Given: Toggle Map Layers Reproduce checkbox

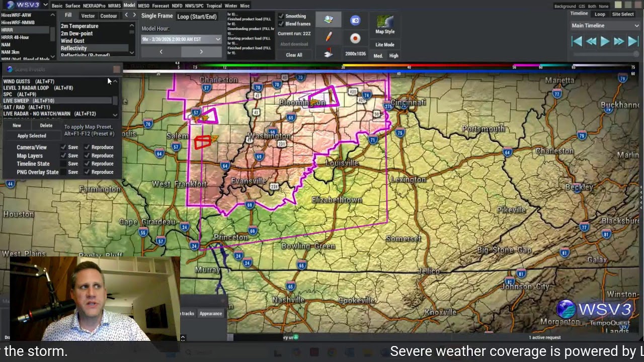Looking at the screenshot, I should click(87, 155).
